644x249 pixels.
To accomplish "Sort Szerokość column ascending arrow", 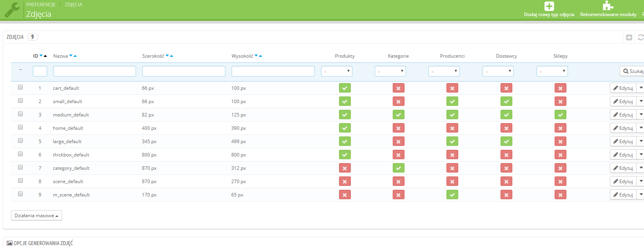I will (x=172, y=56).
